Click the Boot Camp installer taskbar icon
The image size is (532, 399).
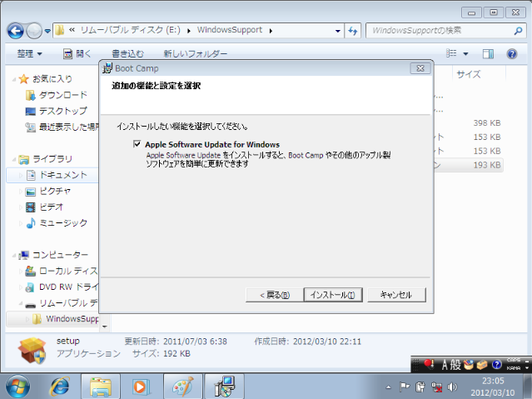[x=224, y=387]
